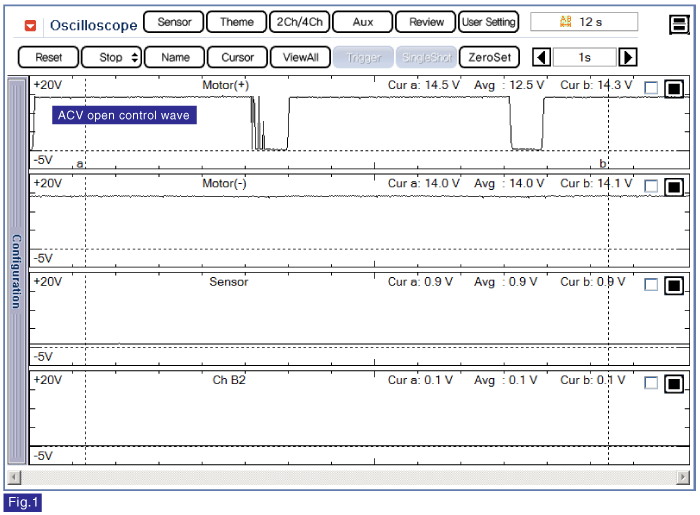This screenshot has width=700, height=515.
Task: Click ZeroSet button
Action: click(x=489, y=57)
